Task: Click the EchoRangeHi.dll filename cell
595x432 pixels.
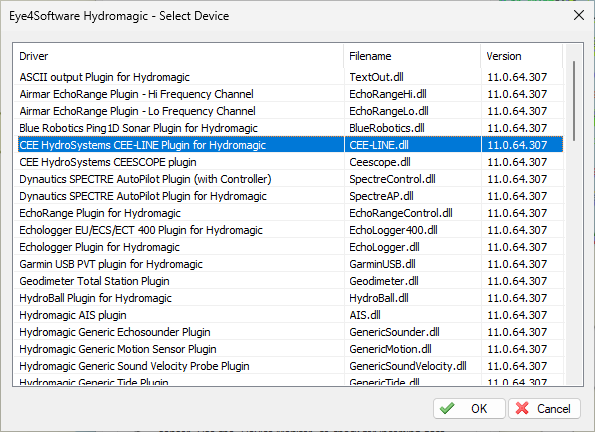Action: pyautogui.click(x=413, y=94)
